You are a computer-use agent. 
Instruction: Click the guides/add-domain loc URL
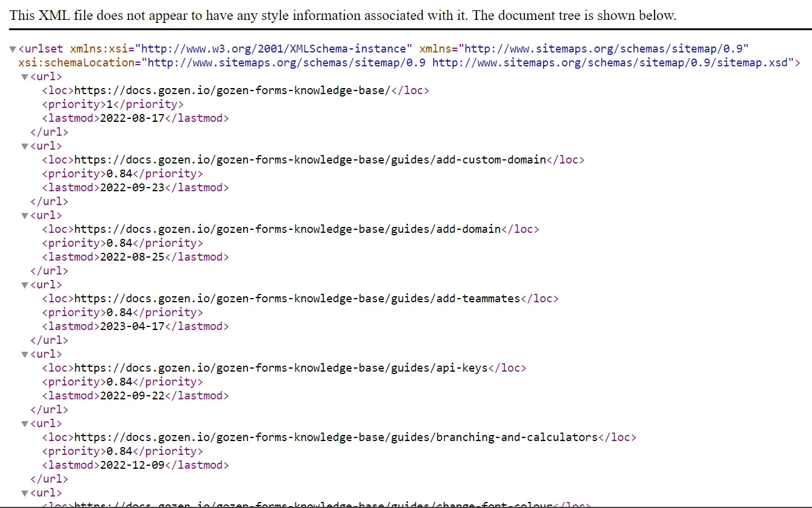coord(288,229)
